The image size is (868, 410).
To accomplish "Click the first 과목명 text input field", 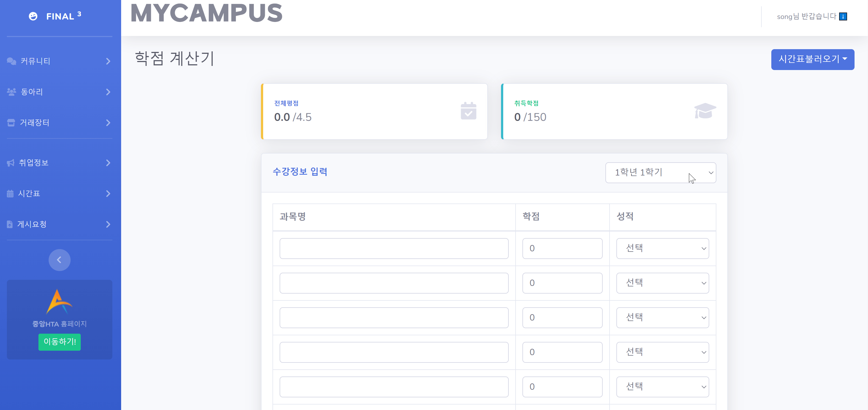I will [394, 248].
